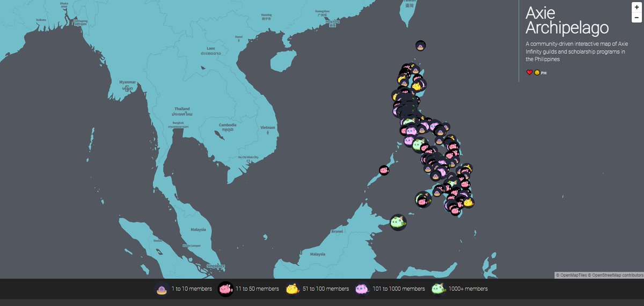Viewport: 644px width, 306px height.
Task: Click the Ho Chi Minh City label
Action: click(247, 158)
